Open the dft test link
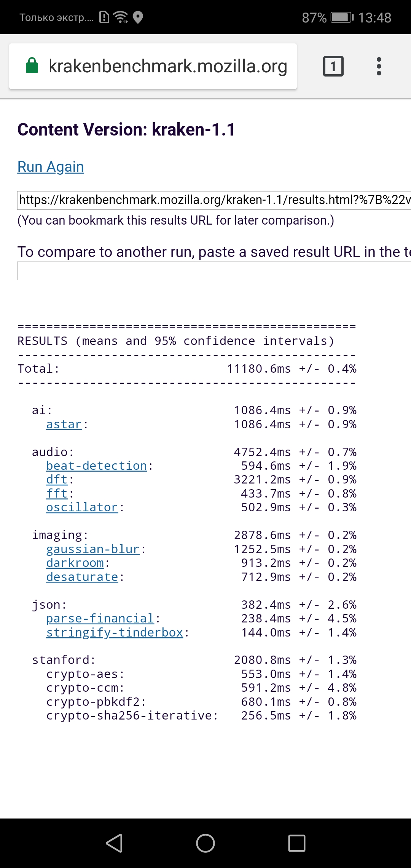The width and height of the screenshot is (411, 868). tap(57, 480)
